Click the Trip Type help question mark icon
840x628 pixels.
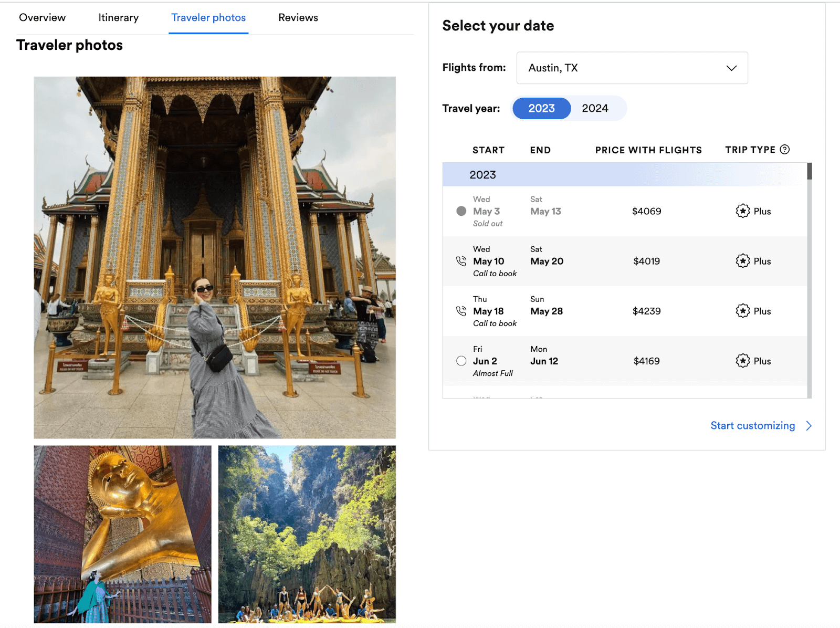coord(784,150)
